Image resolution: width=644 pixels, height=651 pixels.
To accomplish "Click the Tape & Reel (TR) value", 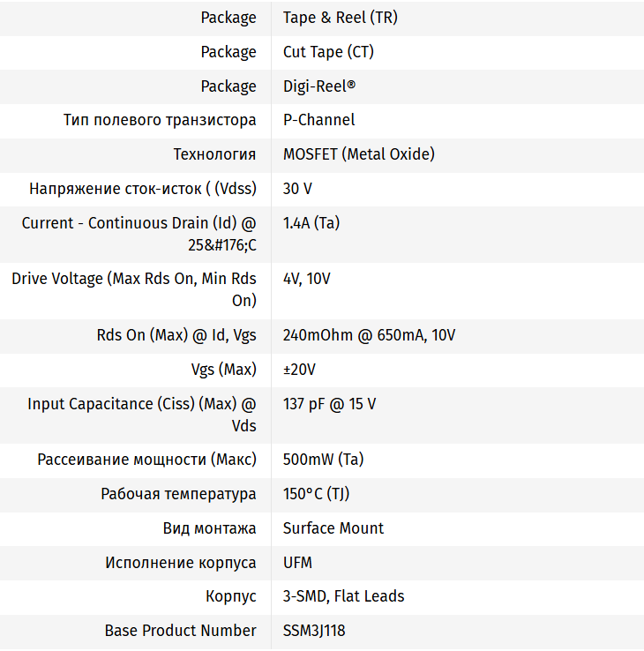I will tap(340, 18).
